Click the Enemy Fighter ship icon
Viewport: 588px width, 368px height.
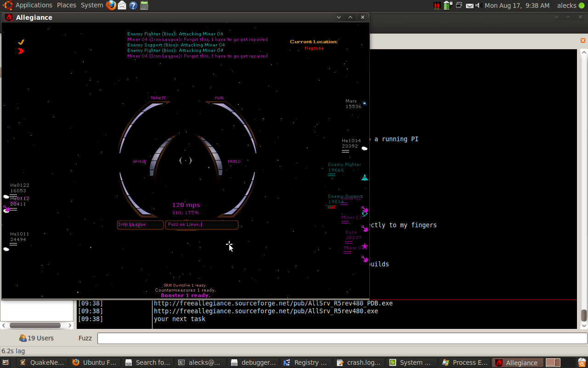tap(364, 178)
